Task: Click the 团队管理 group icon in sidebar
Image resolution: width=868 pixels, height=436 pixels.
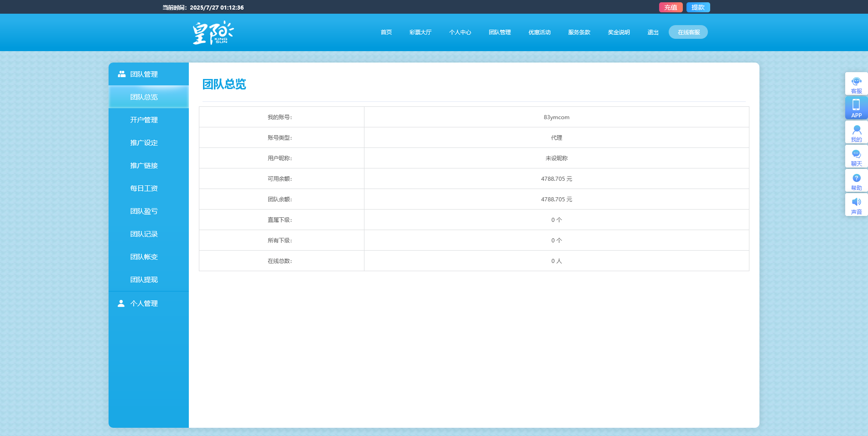Action: click(121, 74)
